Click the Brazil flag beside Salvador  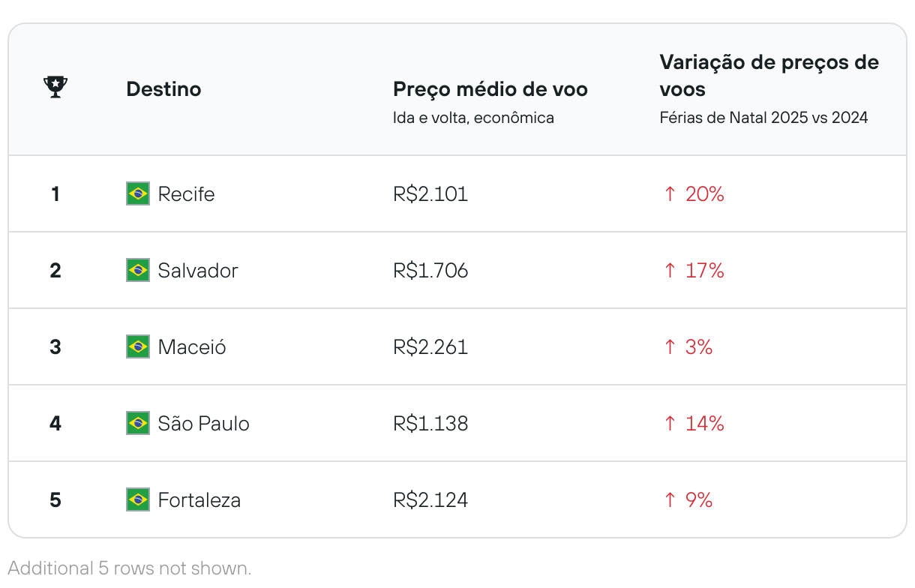pyautogui.click(x=138, y=271)
